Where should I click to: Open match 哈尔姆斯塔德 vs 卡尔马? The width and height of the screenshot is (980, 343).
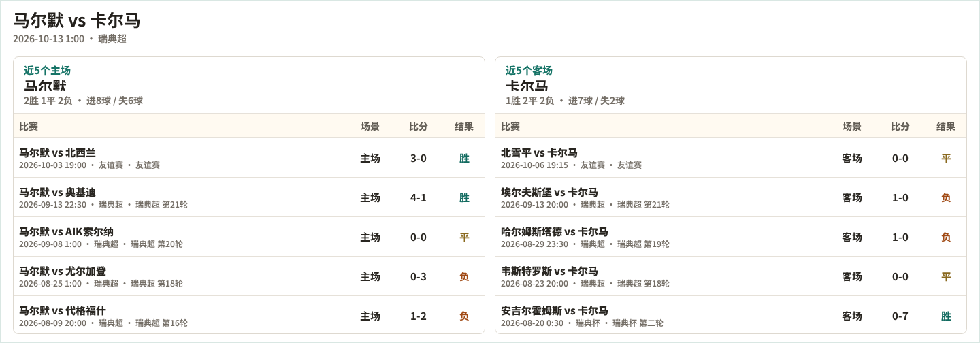[555, 231]
